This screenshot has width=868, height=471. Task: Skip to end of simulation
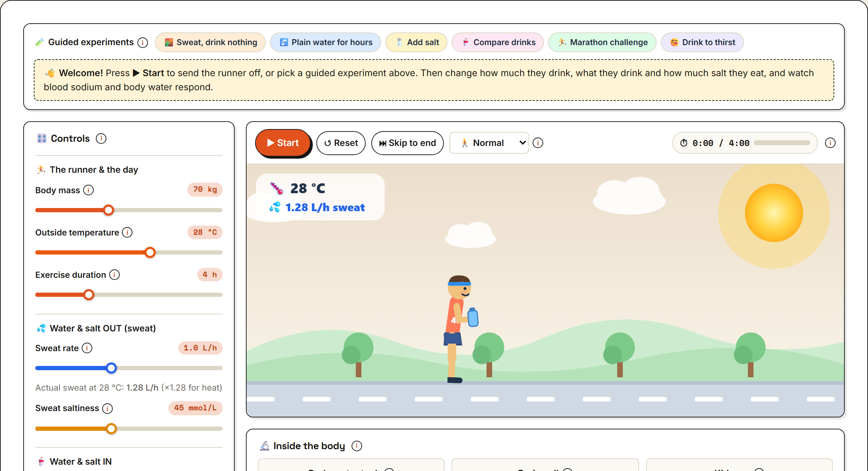click(408, 143)
